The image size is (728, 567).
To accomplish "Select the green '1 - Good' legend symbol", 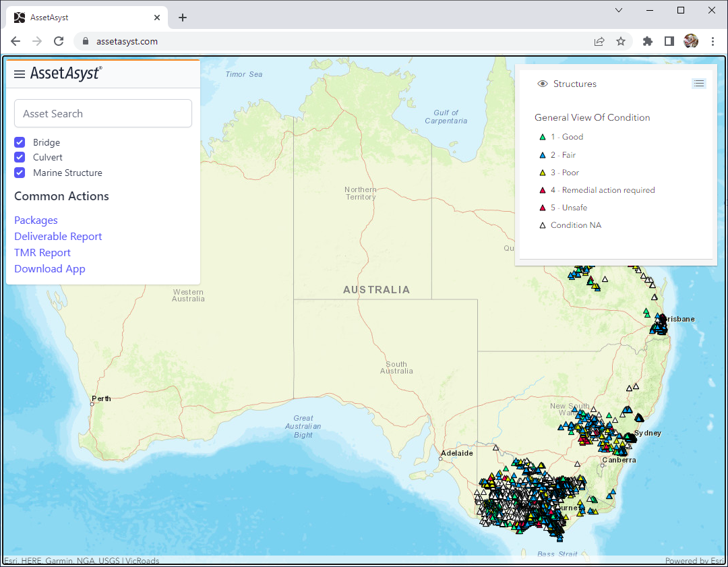I will (542, 137).
